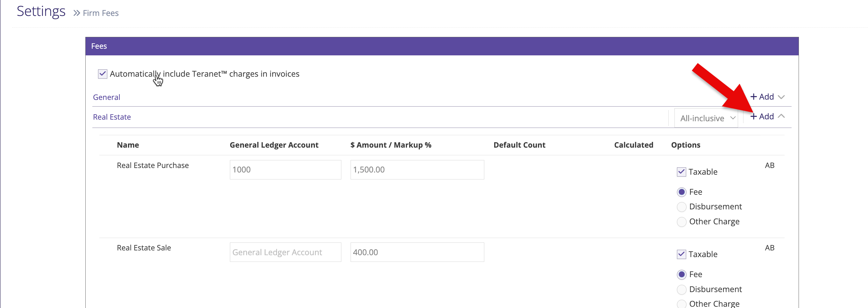Click the Firm Fees breadcrumb

click(100, 13)
